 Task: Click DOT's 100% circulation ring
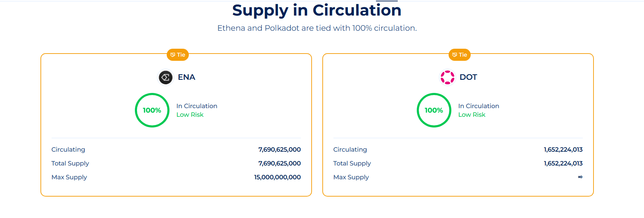point(434,110)
